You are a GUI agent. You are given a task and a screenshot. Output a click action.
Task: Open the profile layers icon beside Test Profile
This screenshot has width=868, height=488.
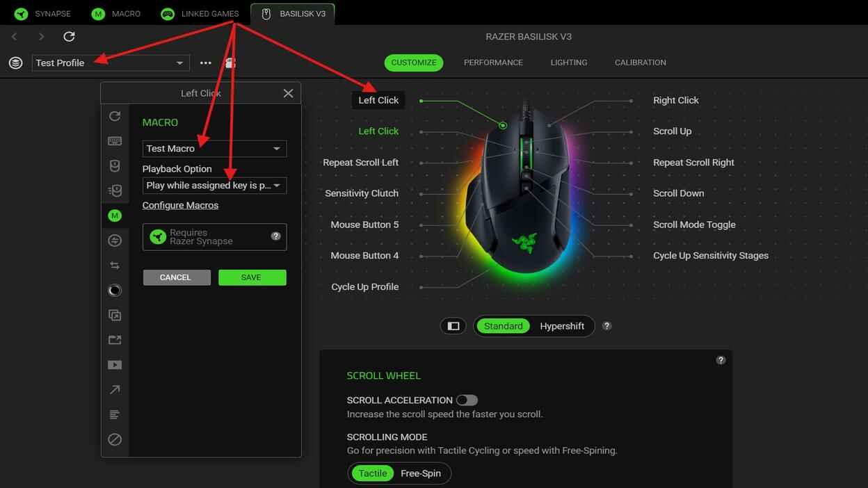coord(15,63)
